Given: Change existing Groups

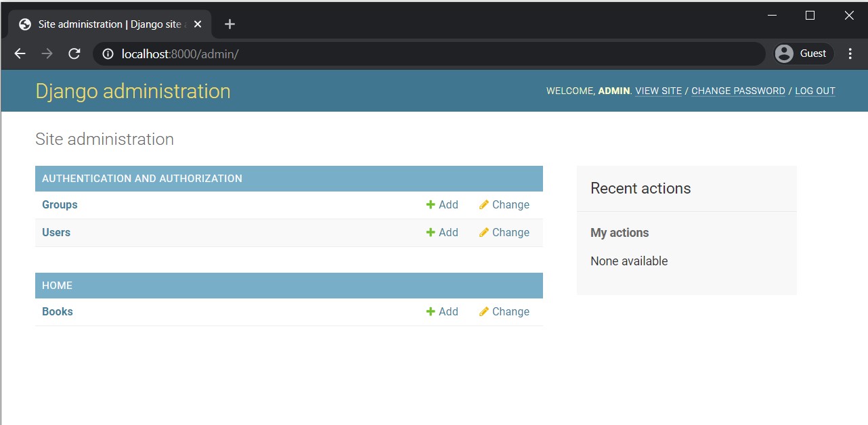Looking at the screenshot, I should tap(504, 205).
